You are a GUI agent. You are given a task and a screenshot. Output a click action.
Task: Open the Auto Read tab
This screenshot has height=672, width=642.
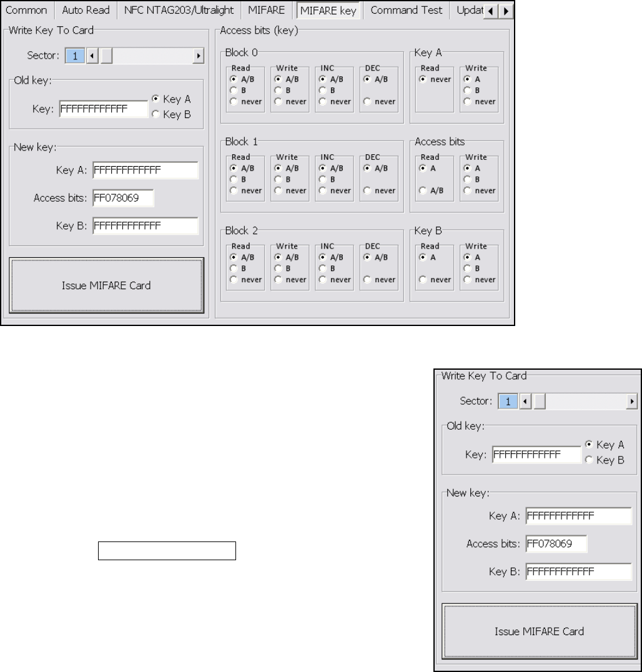click(x=86, y=10)
